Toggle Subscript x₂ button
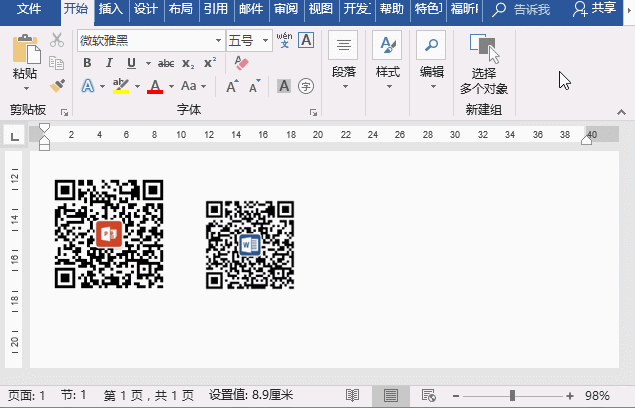The width and height of the screenshot is (635, 408). (x=188, y=64)
